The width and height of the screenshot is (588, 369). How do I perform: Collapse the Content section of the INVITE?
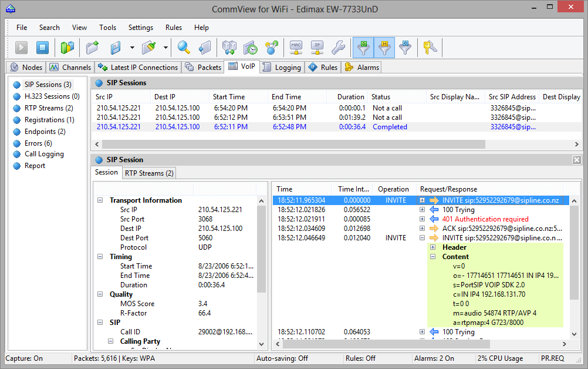[431, 256]
